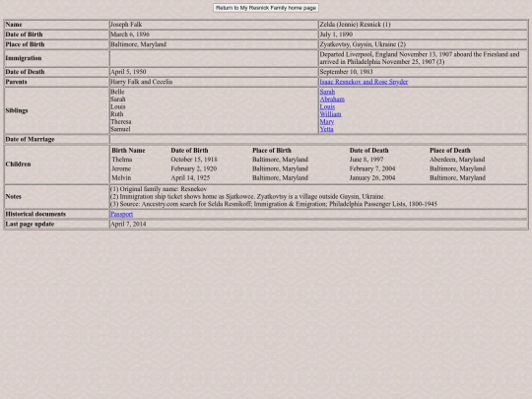Click Melvin's death date January 26, 2004

click(372, 177)
